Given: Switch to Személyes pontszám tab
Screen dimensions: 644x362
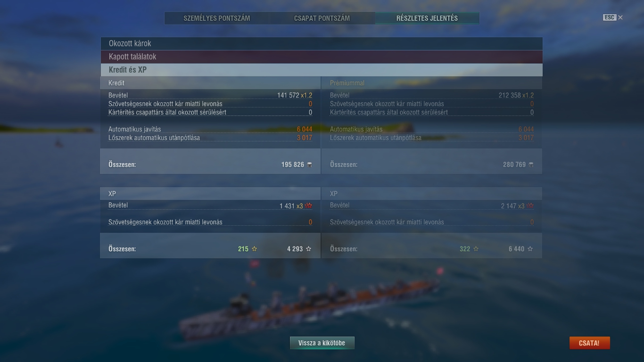Looking at the screenshot, I should point(217,18).
